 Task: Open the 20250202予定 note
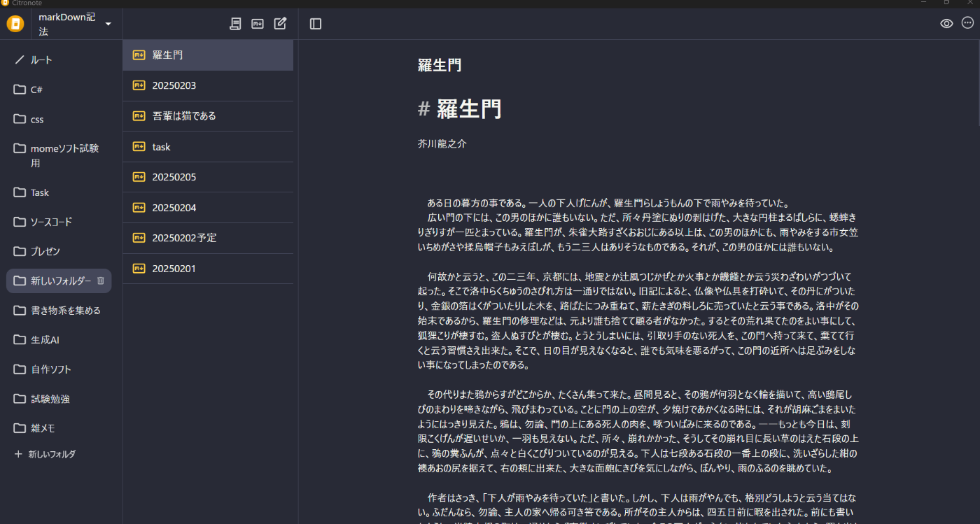[x=208, y=238]
